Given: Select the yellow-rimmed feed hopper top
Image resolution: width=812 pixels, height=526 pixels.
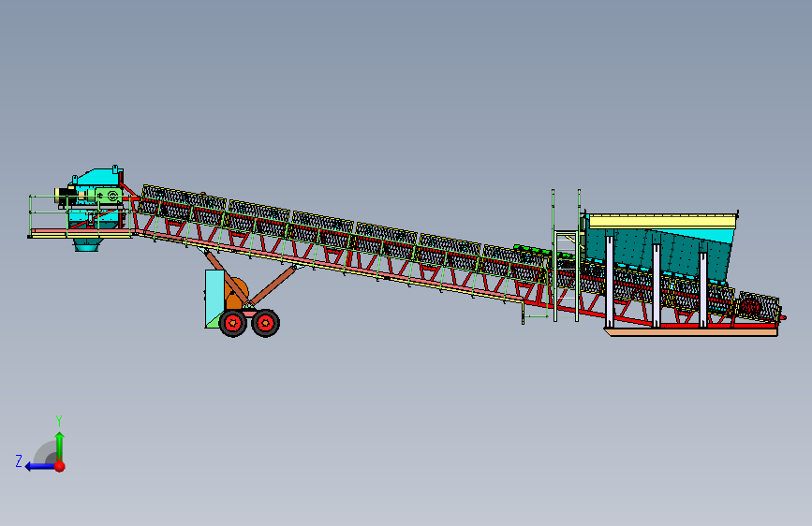Looking at the screenshot, I should [663, 222].
